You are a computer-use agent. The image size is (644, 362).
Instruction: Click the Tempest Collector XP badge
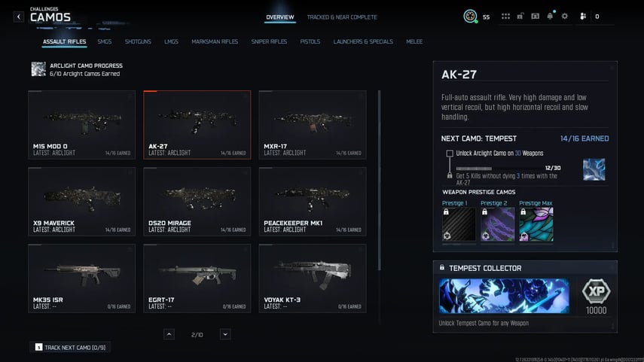pos(597,293)
